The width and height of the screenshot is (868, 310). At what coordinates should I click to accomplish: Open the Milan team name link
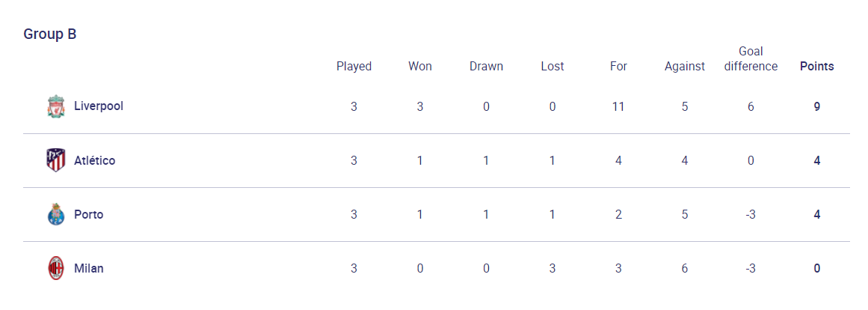[x=88, y=268]
